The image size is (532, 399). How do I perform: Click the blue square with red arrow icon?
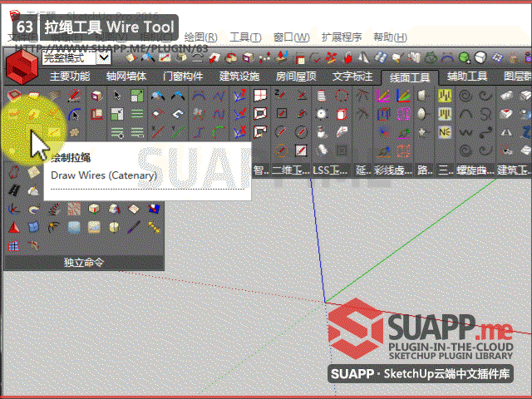(x=154, y=209)
